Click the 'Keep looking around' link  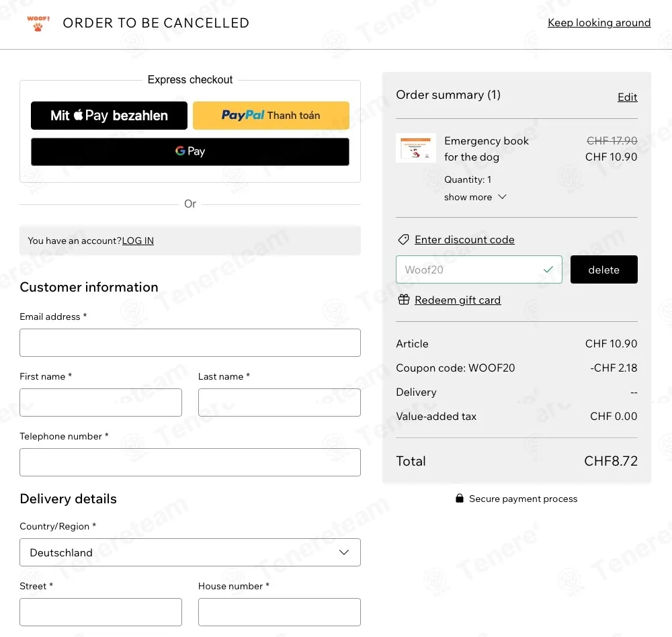599,23
